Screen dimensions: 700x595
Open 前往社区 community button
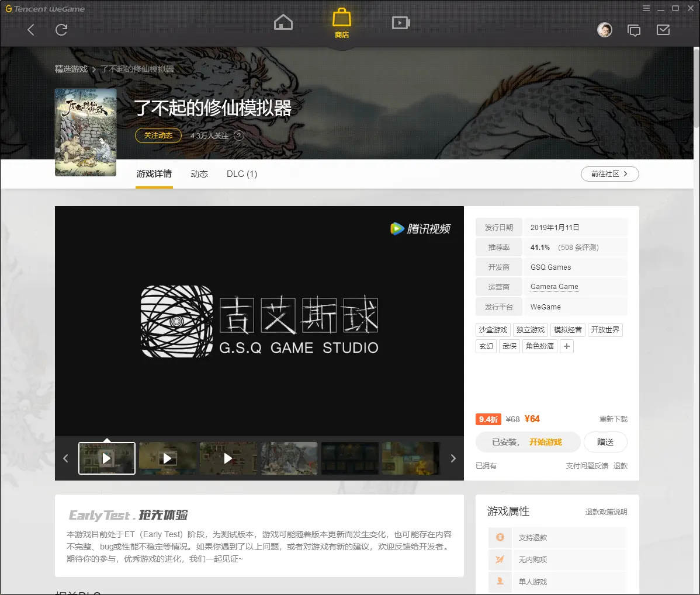click(x=610, y=174)
